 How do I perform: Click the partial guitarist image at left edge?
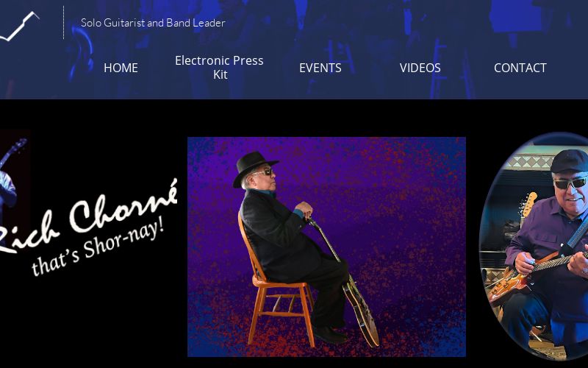[x=14, y=178]
